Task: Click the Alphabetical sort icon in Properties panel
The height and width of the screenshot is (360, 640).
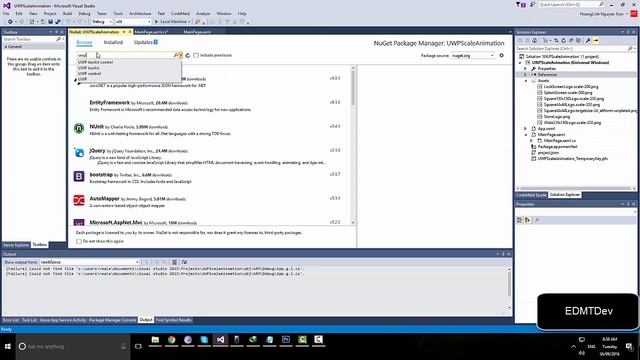Action: 527,220
